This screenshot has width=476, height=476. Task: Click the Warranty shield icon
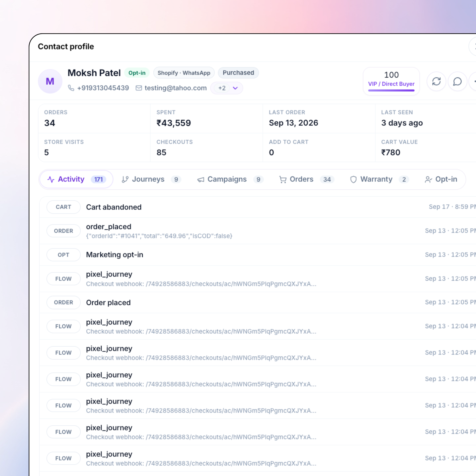(353, 179)
